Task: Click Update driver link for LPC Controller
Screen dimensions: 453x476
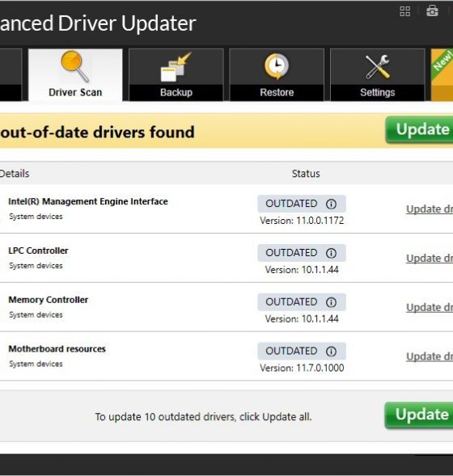Action: 430,259
